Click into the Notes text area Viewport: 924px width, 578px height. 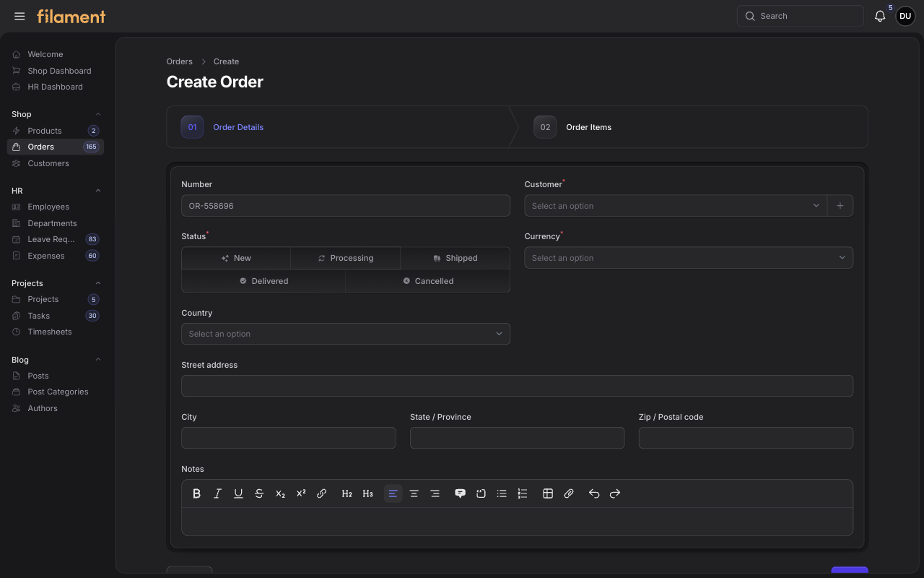[517, 522]
